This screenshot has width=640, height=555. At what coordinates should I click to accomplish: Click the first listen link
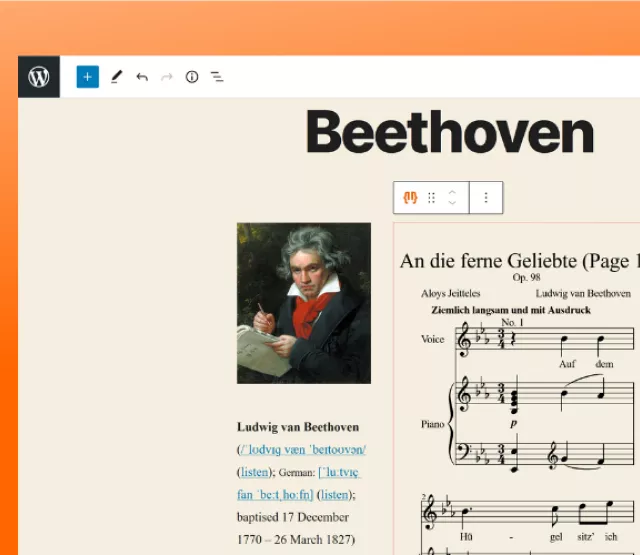point(254,472)
